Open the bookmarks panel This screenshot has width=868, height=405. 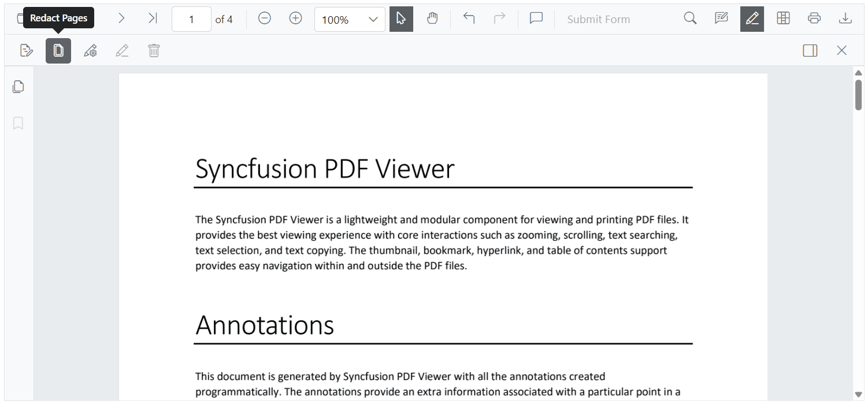click(18, 123)
